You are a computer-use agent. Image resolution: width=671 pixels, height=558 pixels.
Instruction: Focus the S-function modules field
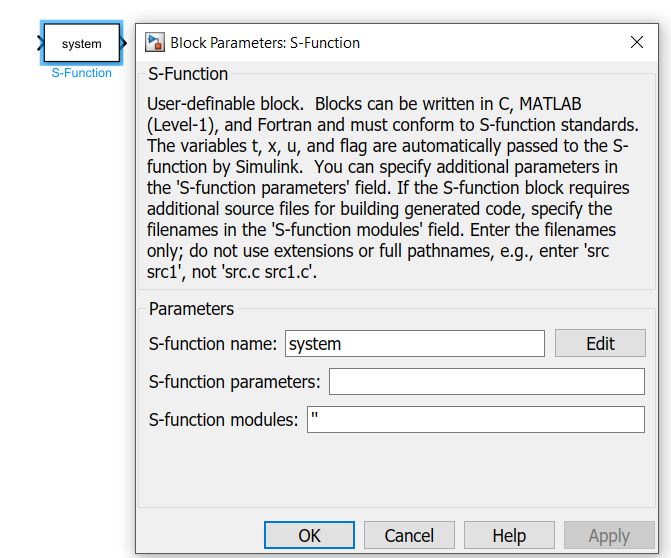(x=475, y=420)
